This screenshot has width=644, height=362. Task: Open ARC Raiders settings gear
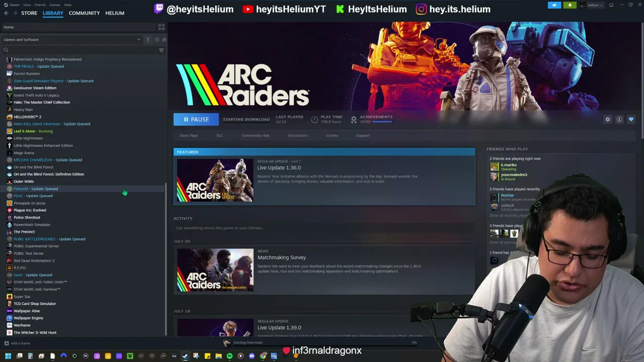tap(608, 120)
